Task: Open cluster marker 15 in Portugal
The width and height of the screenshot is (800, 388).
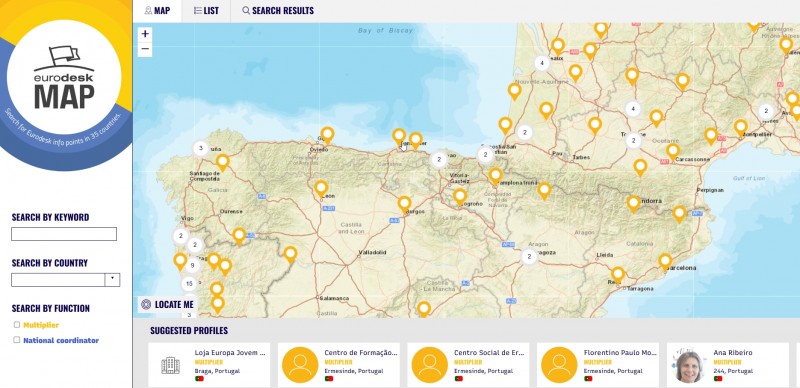Action: click(x=189, y=283)
